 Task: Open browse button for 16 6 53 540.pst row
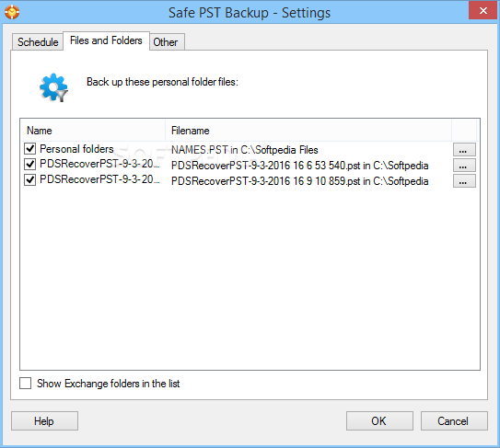464,166
